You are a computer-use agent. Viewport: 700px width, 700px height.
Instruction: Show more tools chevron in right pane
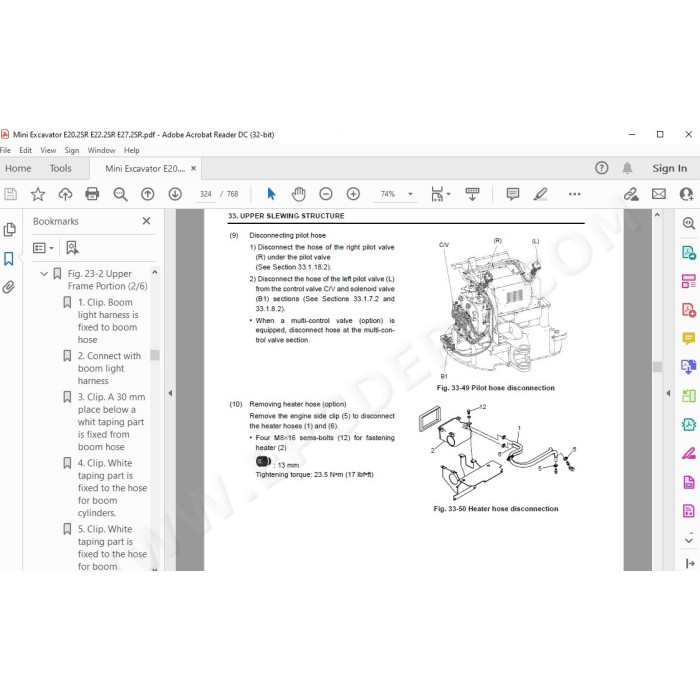689,540
